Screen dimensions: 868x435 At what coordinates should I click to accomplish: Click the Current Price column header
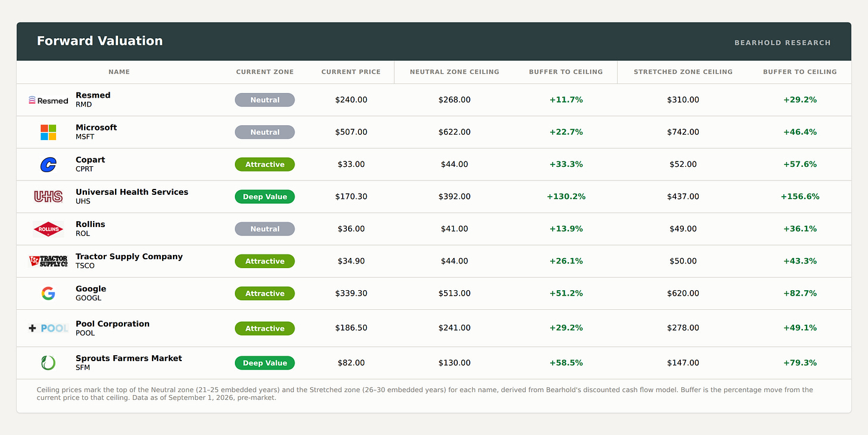pyautogui.click(x=351, y=72)
